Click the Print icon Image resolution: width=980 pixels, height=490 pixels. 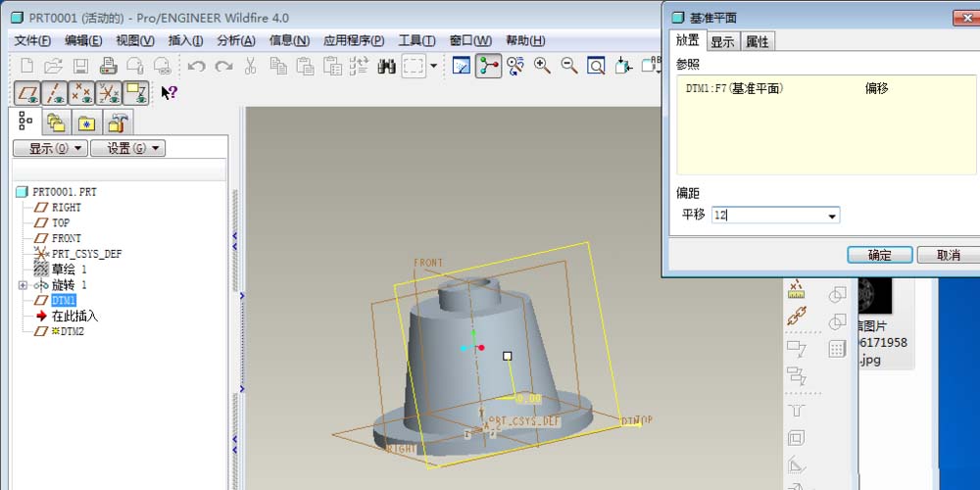108,66
